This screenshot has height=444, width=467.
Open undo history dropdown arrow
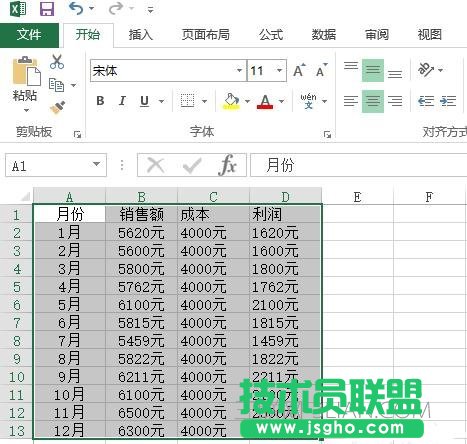(92, 9)
